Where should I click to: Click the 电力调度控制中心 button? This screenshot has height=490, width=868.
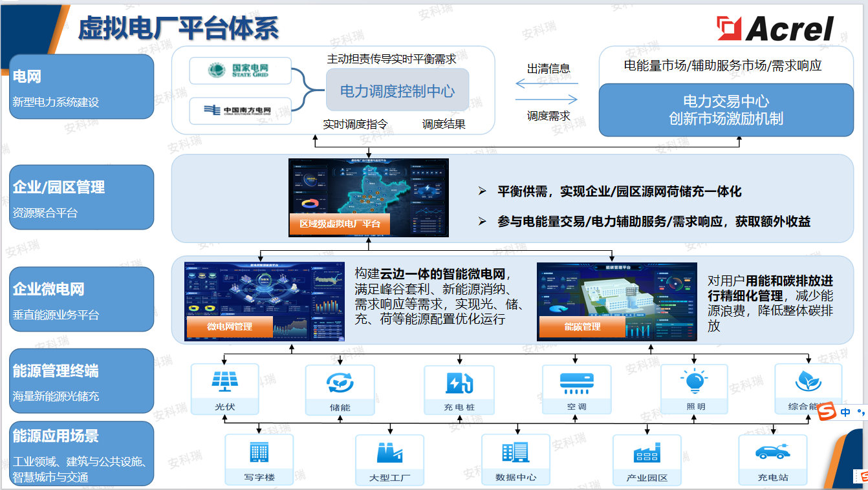click(x=397, y=91)
